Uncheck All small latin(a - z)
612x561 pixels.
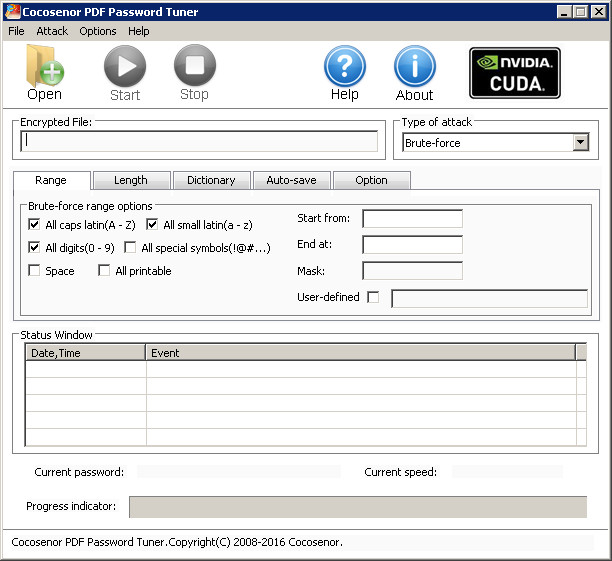click(x=152, y=224)
